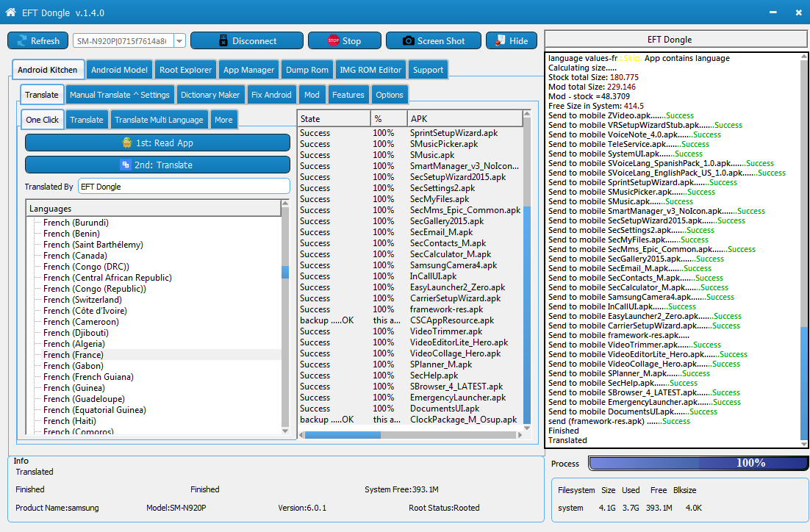Open the Features tab

coord(348,95)
